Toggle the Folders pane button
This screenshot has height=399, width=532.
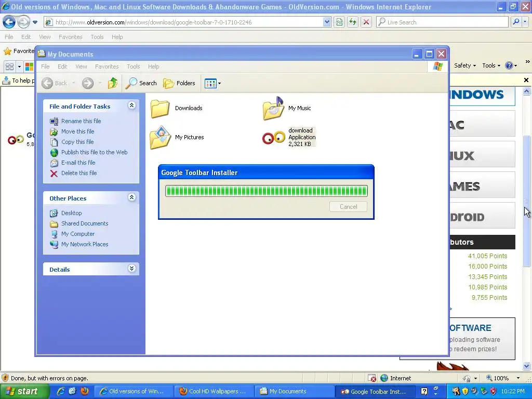pyautogui.click(x=179, y=83)
